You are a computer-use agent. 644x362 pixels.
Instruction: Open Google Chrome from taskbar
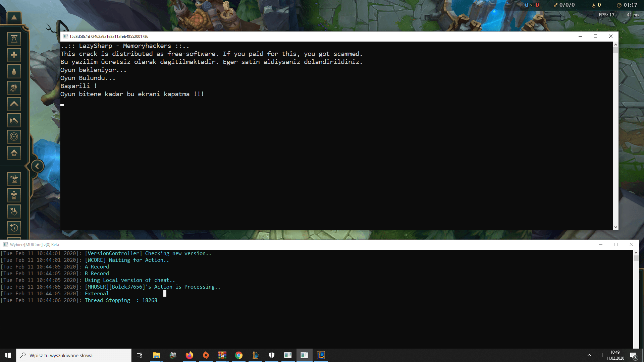pos(239,355)
